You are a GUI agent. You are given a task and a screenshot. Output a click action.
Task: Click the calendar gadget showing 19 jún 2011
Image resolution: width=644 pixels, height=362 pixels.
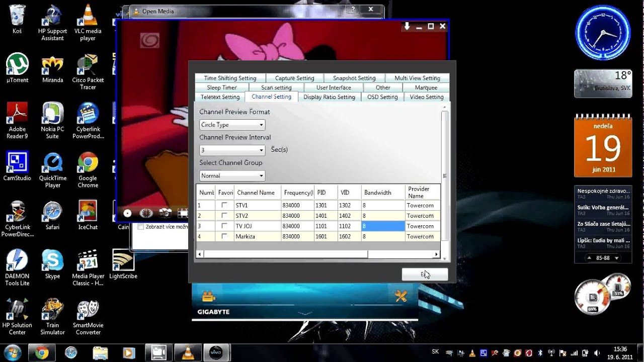coord(603,145)
